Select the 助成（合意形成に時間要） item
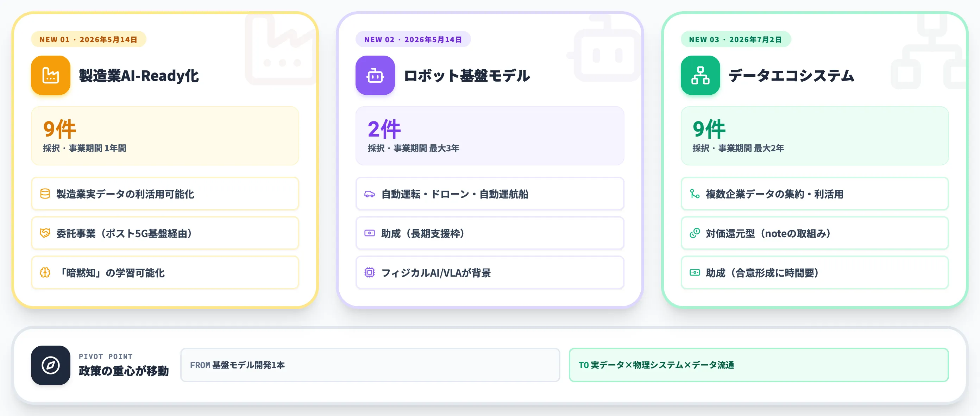The image size is (980, 416). (x=815, y=273)
